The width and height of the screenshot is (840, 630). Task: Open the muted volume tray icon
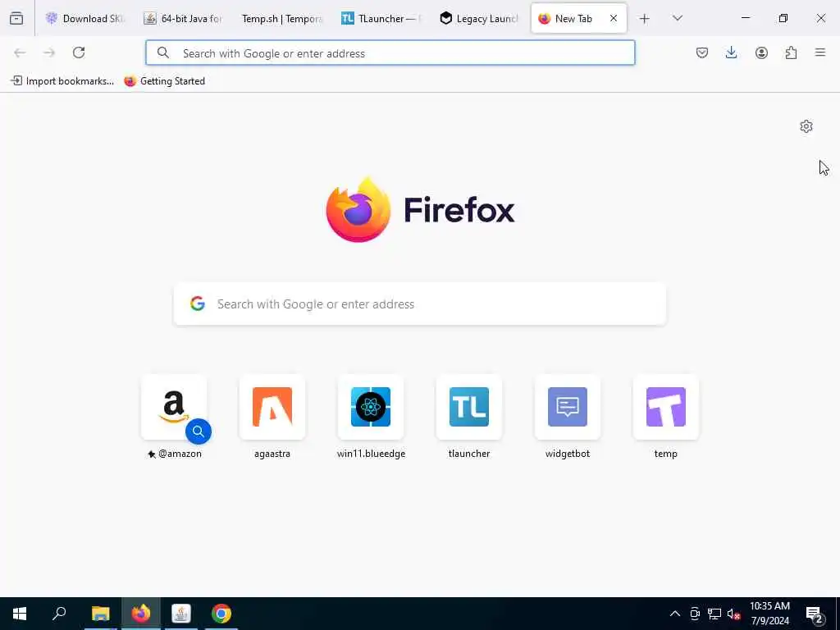point(734,614)
